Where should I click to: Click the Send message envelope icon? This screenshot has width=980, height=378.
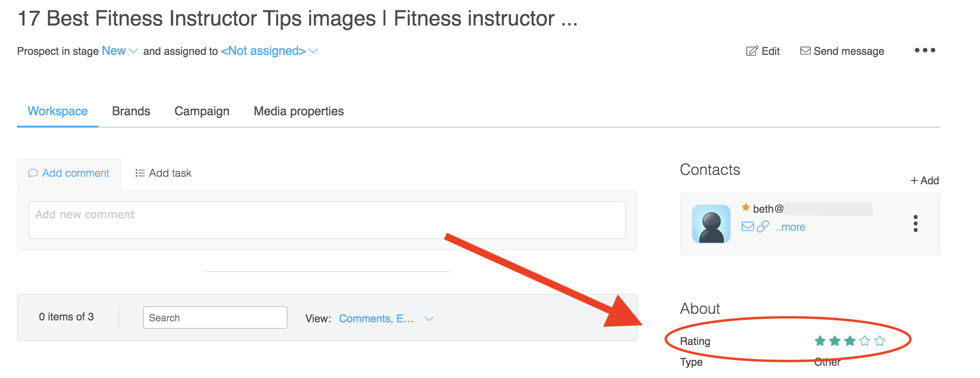click(x=805, y=51)
